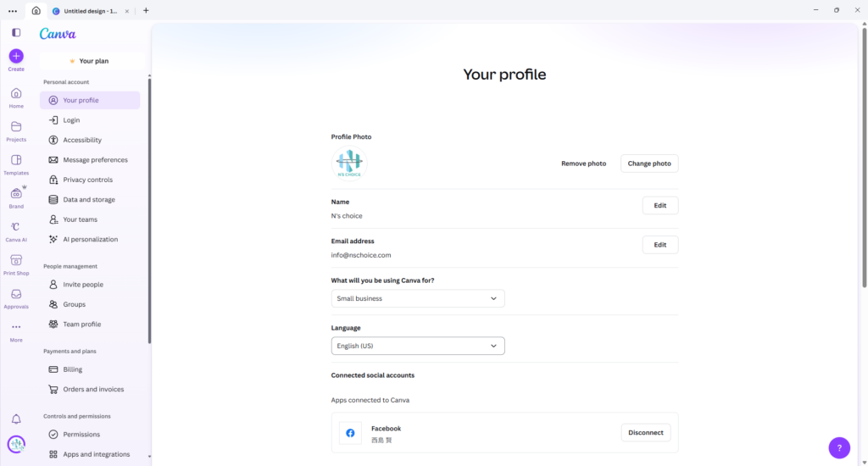Open Brand kit icon in sidebar
Viewport: 868px width, 466px height.
click(16, 193)
